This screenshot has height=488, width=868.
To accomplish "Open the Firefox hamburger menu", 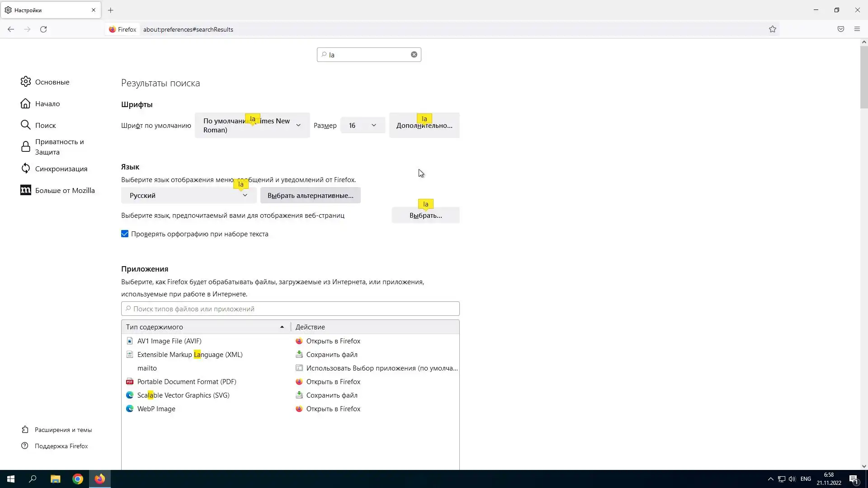I will [857, 29].
